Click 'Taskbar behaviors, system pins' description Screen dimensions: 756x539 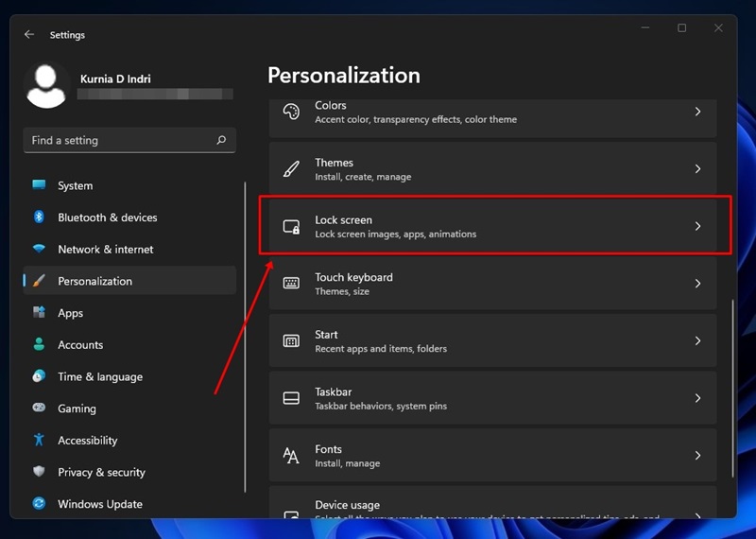[381, 407]
